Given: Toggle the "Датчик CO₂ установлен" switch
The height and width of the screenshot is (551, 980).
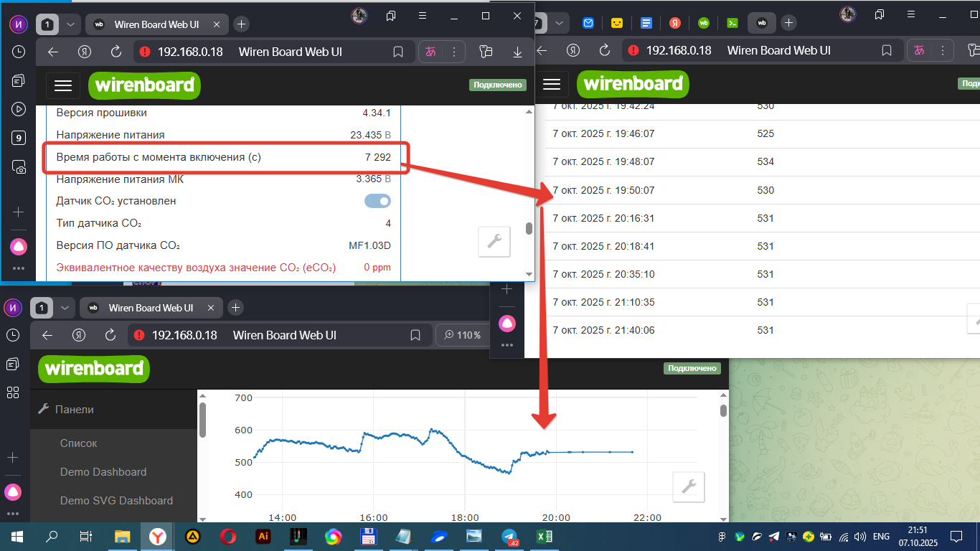Looking at the screenshot, I should click(377, 201).
